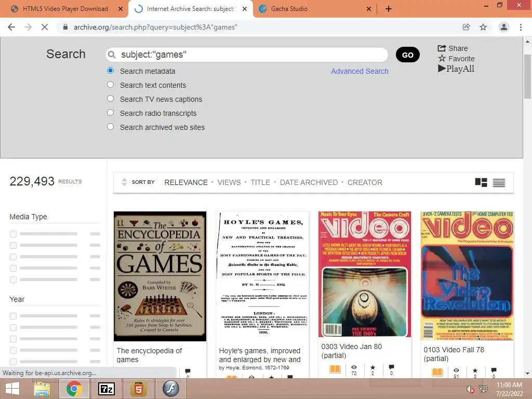Open the Chrome profile avatar
The width and height of the screenshot is (532, 399).
point(504,27)
